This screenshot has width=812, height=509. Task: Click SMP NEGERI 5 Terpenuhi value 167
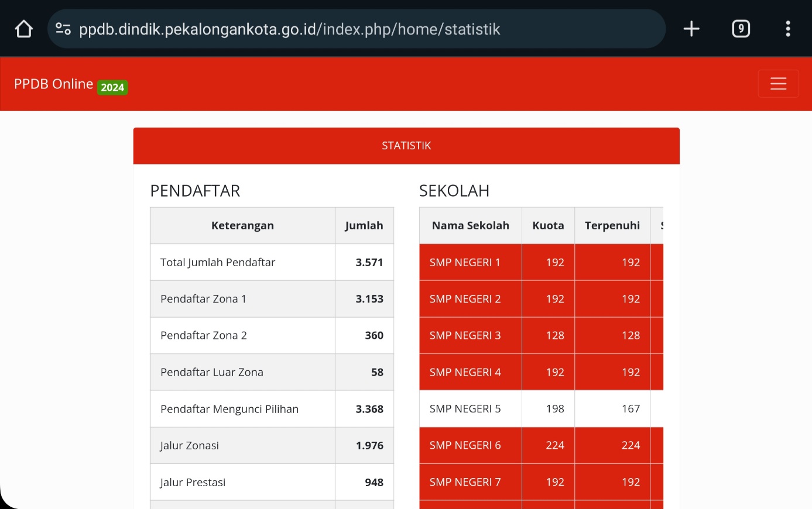[631, 409]
